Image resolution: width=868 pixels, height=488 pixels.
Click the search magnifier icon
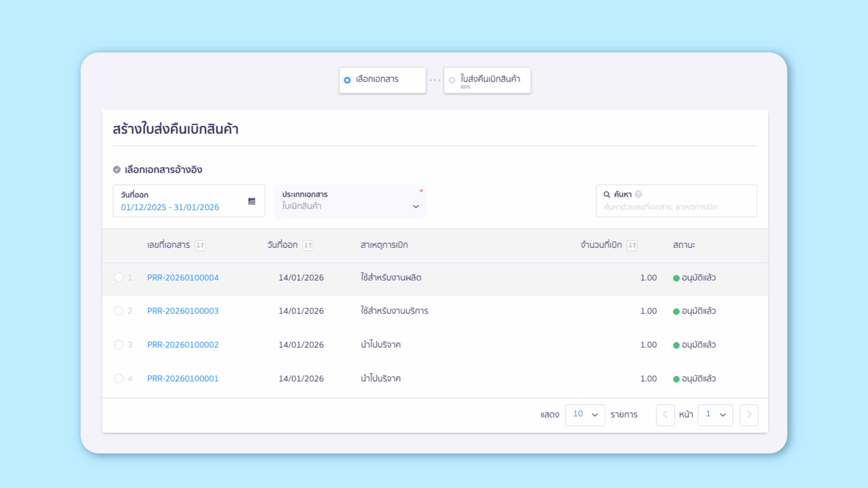click(607, 195)
